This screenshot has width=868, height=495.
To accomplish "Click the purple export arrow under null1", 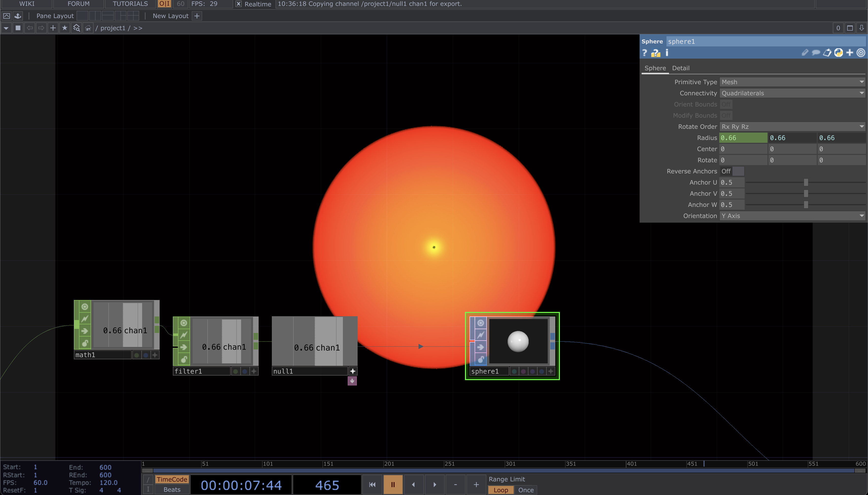I will tap(352, 381).
